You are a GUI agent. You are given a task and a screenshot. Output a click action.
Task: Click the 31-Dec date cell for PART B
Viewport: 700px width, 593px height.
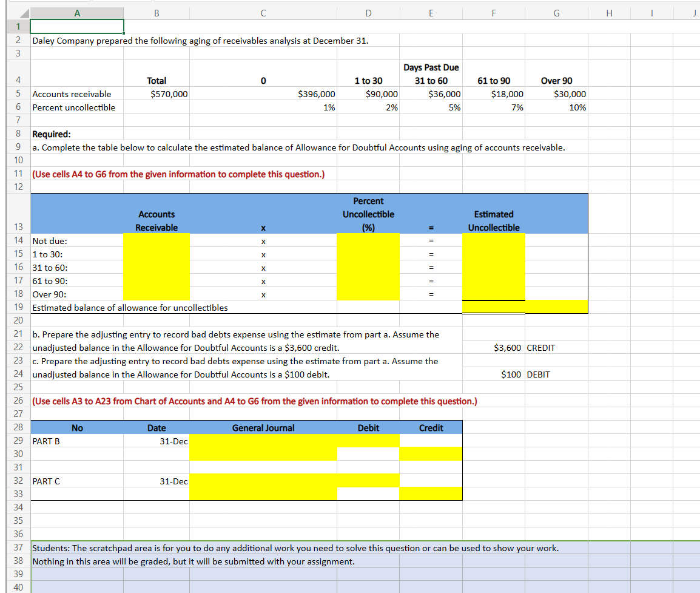click(x=156, y=441)
